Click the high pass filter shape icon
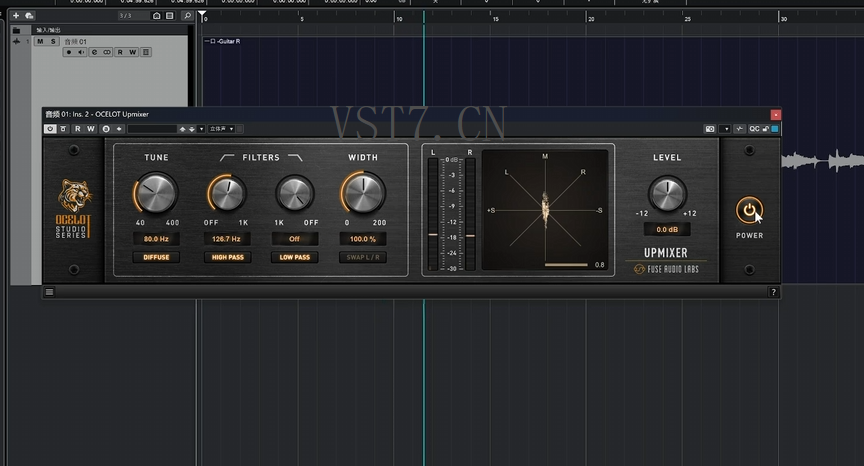The width and height of the screenshot is (864, 466). pyautogui.click(x=226, y=158)
